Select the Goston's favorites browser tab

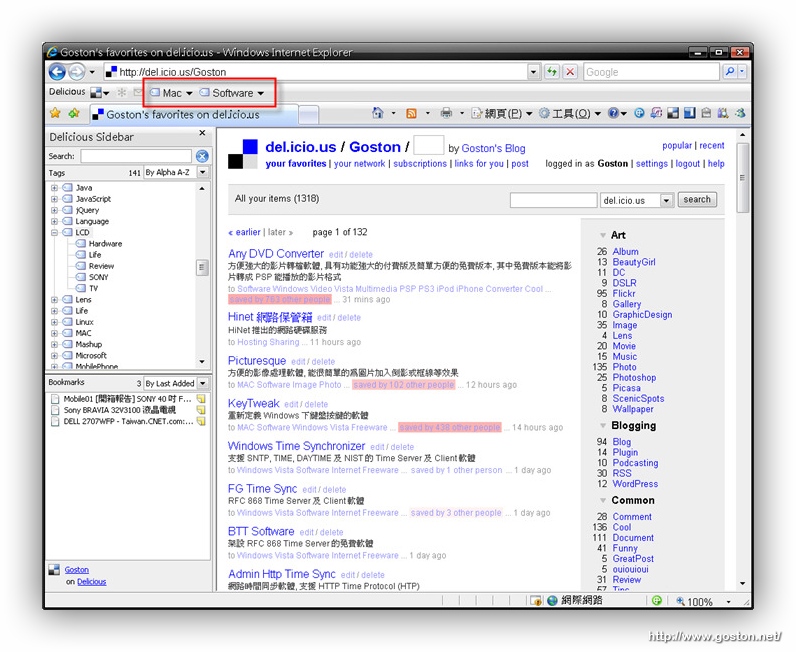(x=193, y=115)
